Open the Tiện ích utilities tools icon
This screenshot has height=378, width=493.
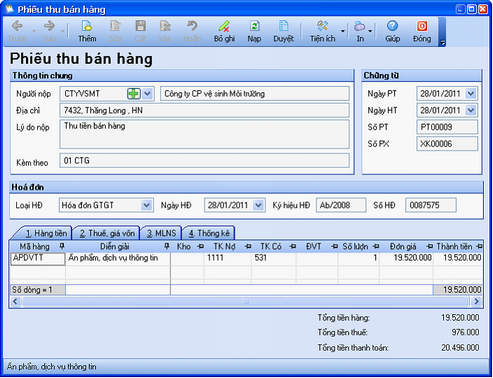(x=322, y=26)
